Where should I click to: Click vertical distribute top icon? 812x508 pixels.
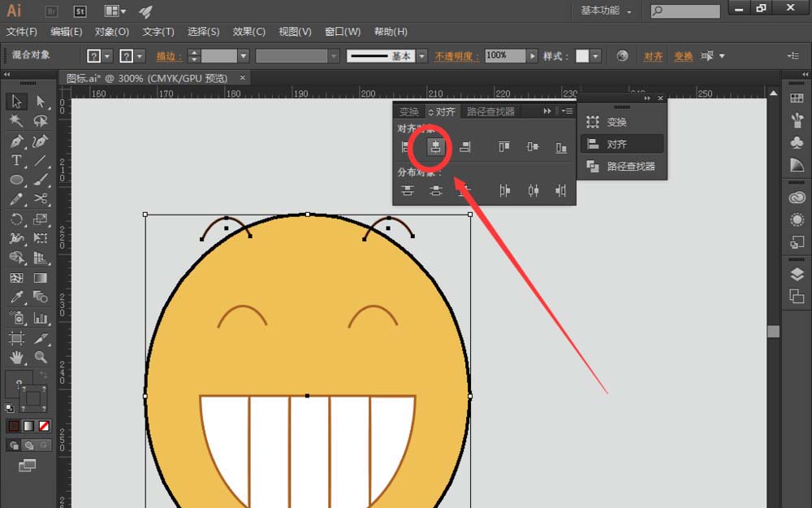click(x=407, y=191)
